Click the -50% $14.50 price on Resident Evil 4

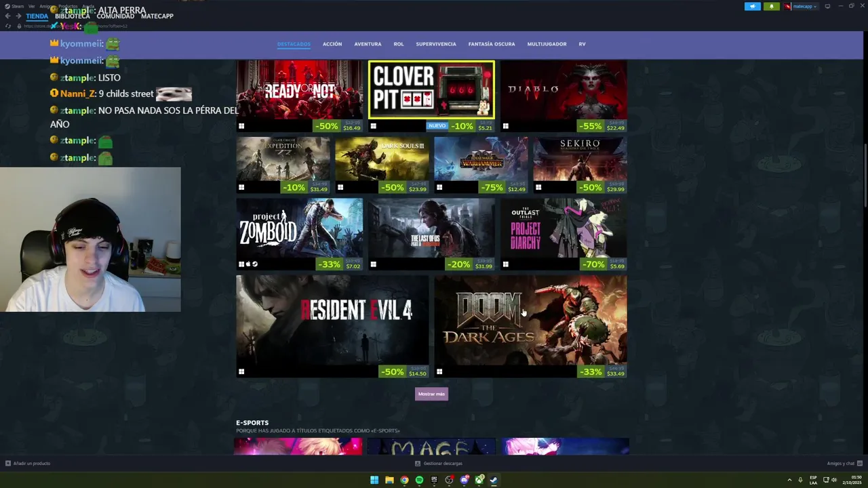tap(404, 372)
